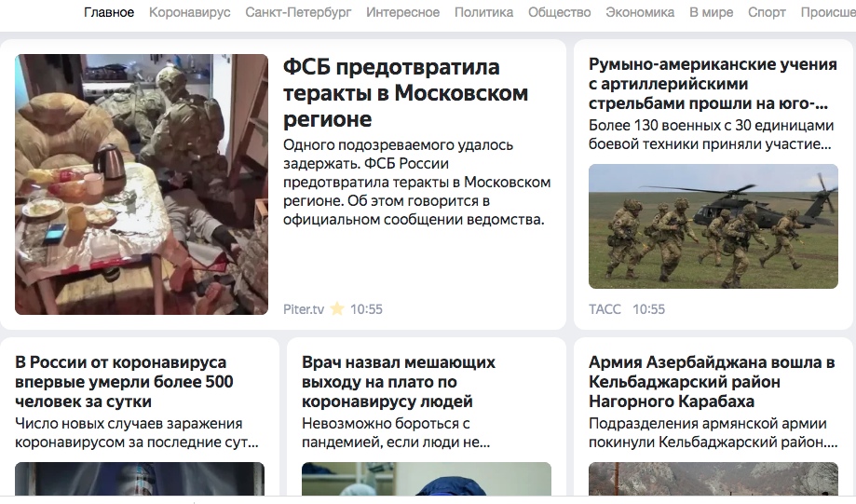Click the FSB raid photo thumbnail
This screenshot has height=504, width=856.
142,184
